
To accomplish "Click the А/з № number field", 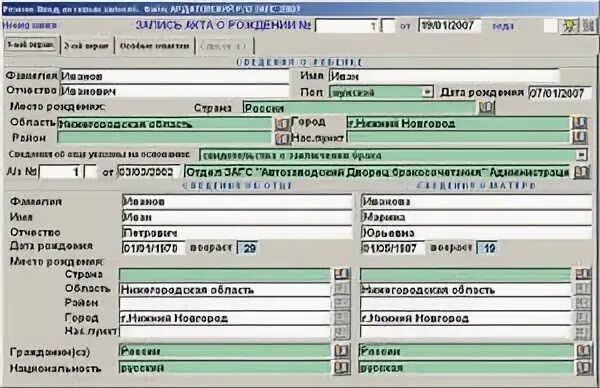I will [61, 172].
